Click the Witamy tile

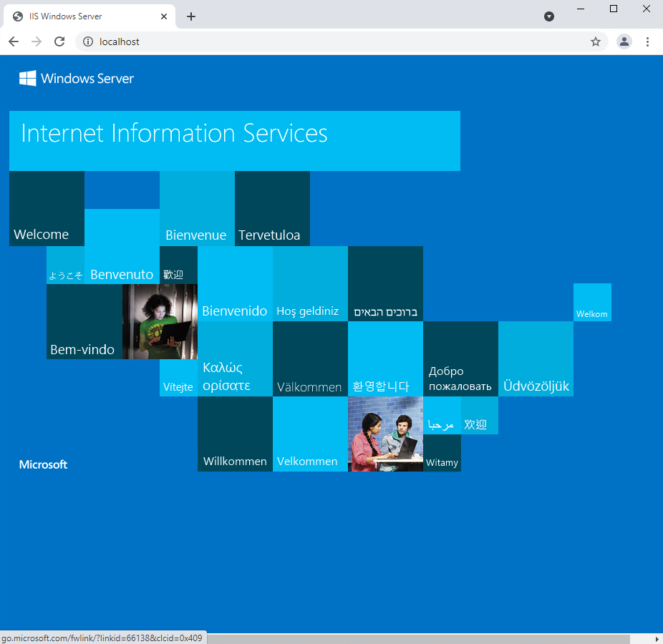click(442, 453)
